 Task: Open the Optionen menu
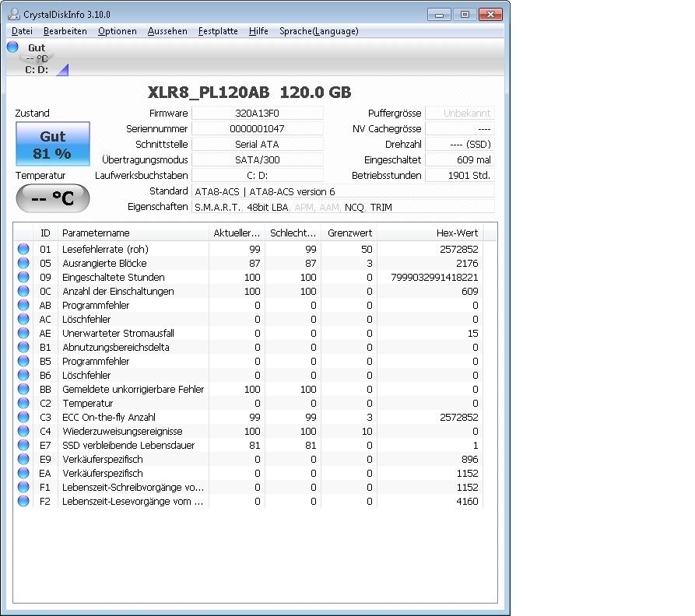pyautogui.click(x=118, y=31)
